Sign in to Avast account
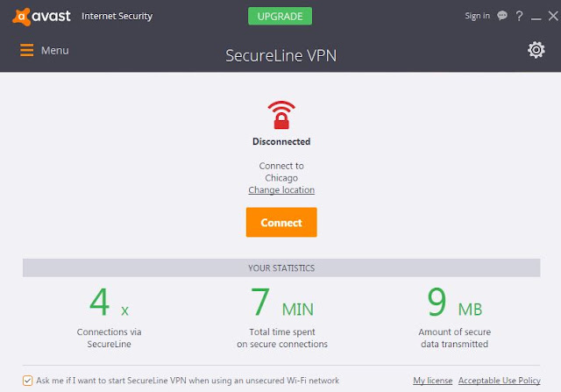Viewport: 561px width, 392px height. point(477,16)
